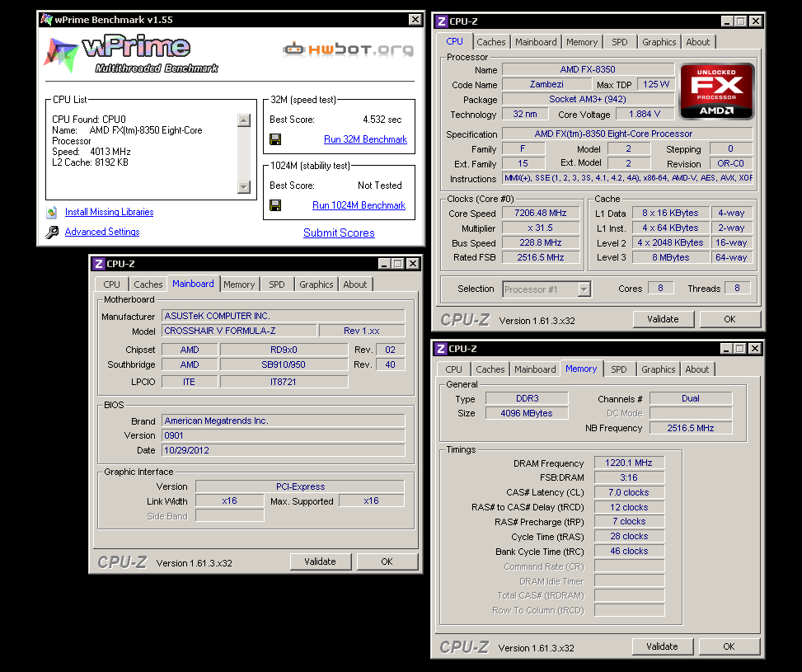
Task: Click OK in the CPU-Z Mainboard window
Action: coord(387,562)
